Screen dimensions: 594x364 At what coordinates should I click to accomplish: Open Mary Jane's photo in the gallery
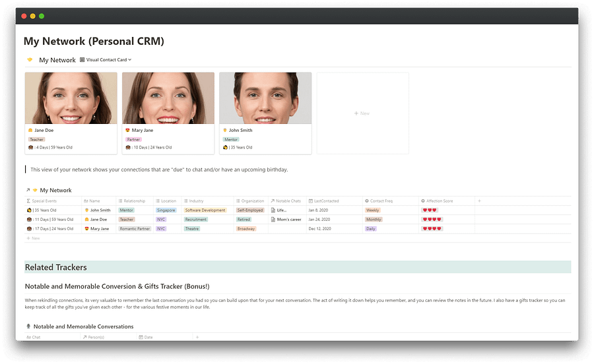(x=168, y=98)
